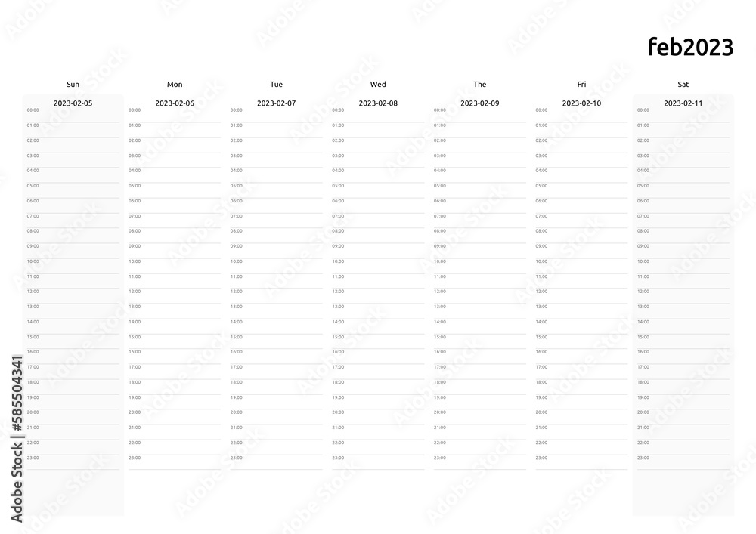This screenshot has width=756, height=534.
Task: Select the 2023-02-08 date label
Action: [378, 103]
